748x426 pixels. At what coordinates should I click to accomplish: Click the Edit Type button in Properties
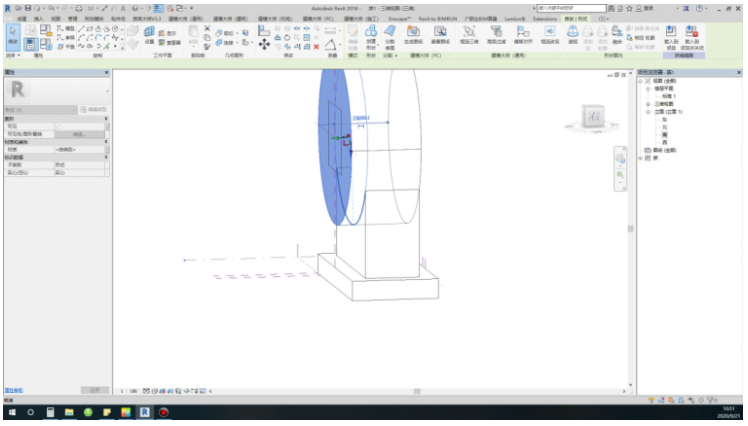(94, 110)
